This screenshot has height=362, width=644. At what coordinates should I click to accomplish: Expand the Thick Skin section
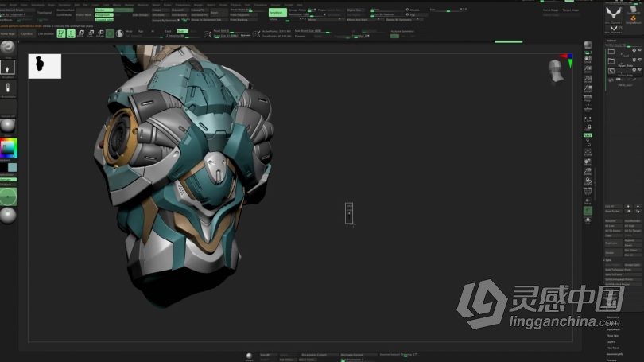click(613, 335)
